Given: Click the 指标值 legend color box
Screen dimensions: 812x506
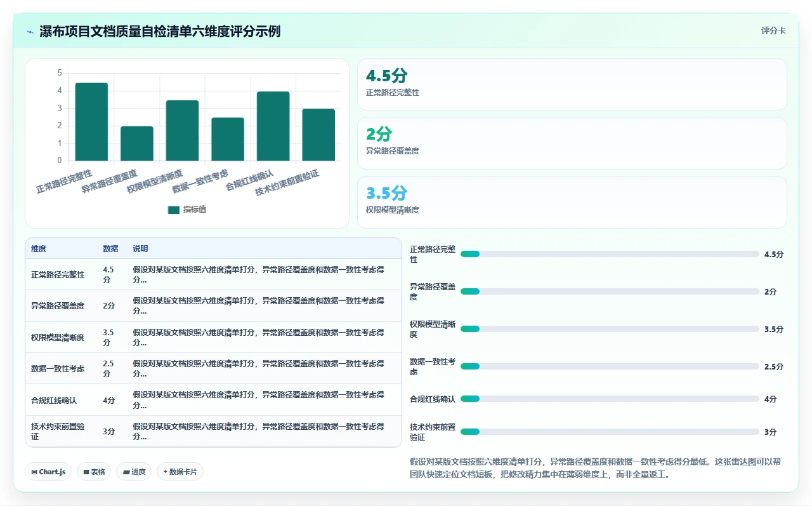Looking at the screenshot, I should pyautogui.click(x=173, y=210).
